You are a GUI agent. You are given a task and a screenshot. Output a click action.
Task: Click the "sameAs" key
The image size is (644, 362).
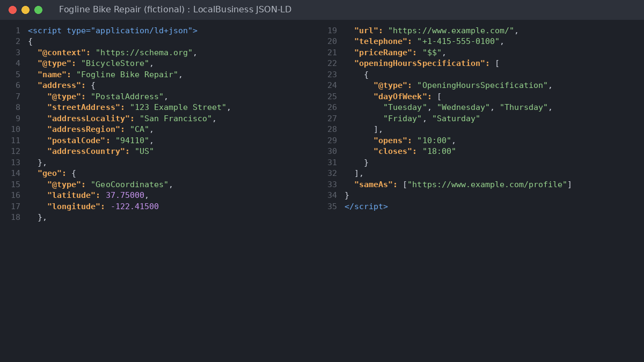pyautogui.click(x=376, y=184)
